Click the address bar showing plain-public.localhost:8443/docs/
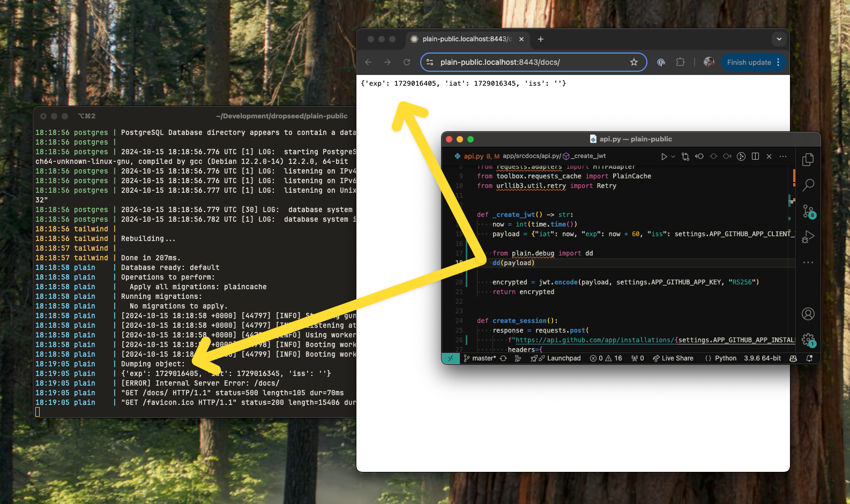 [531, 62]
